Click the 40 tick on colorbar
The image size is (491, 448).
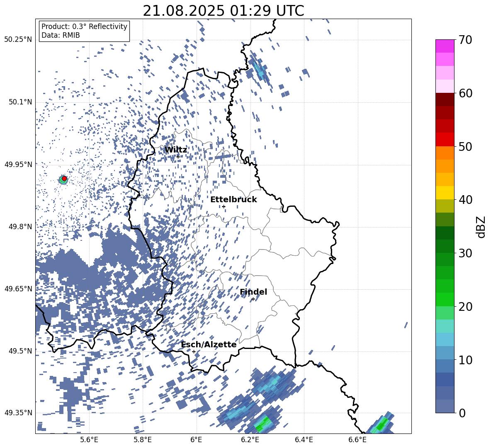coord(465,200)
